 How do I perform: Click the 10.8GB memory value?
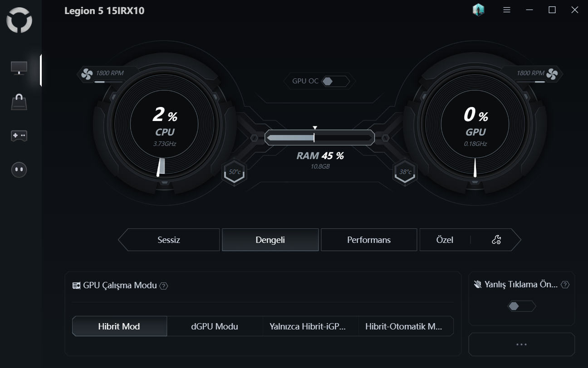(320, 167)
